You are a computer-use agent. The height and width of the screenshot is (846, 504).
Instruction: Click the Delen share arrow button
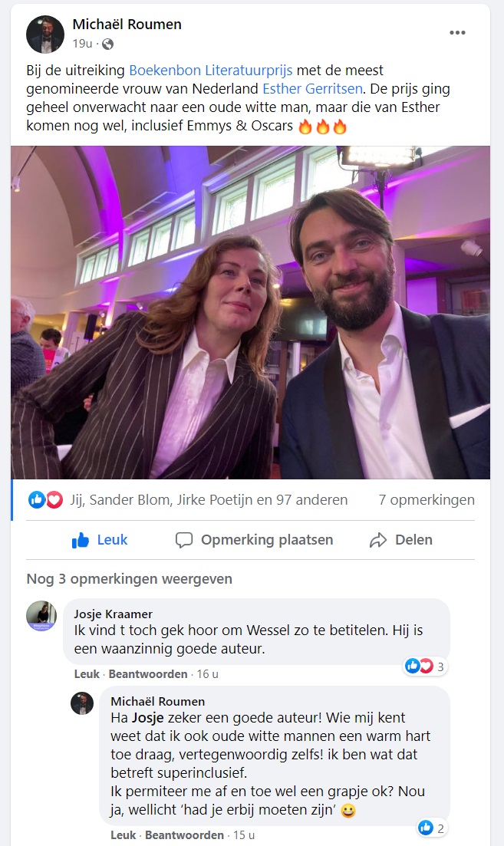(400, 540)
